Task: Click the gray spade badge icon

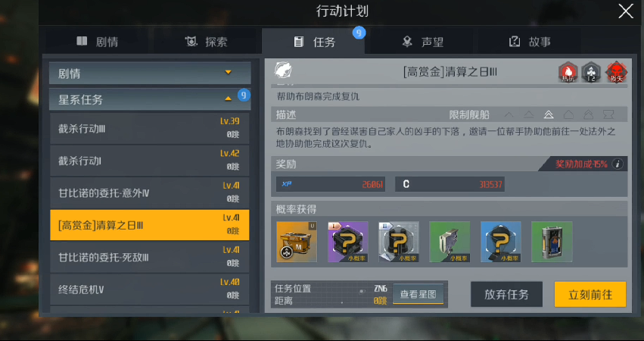Action: click(592, 73)
